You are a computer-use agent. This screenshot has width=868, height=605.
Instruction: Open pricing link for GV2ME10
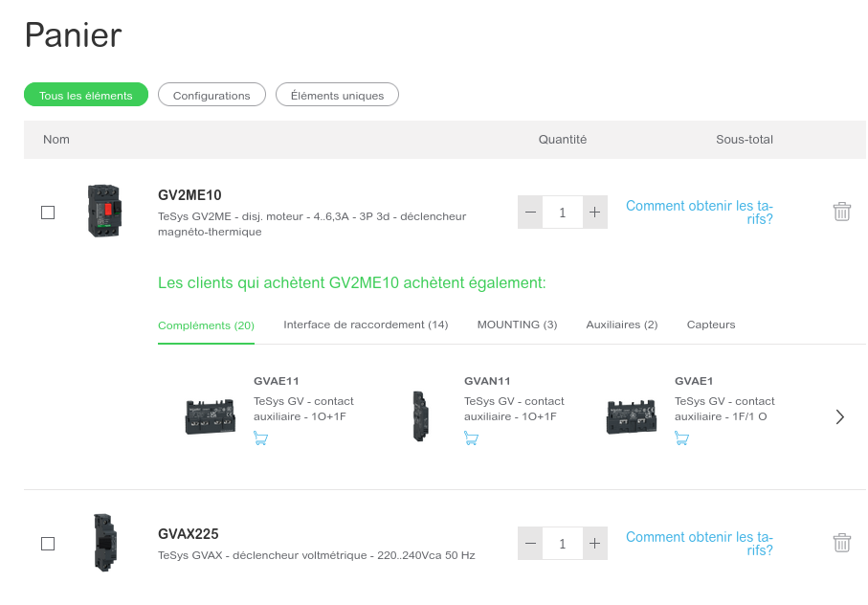700,213
